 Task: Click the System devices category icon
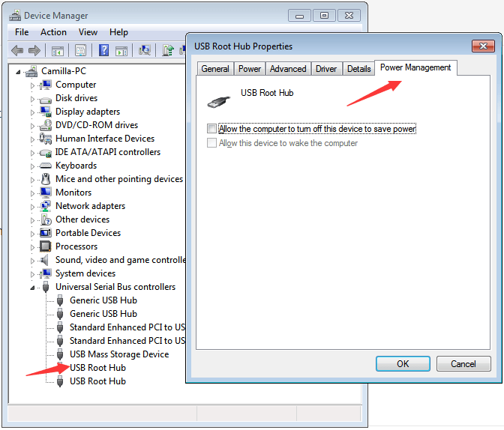[x=45, y=273]
